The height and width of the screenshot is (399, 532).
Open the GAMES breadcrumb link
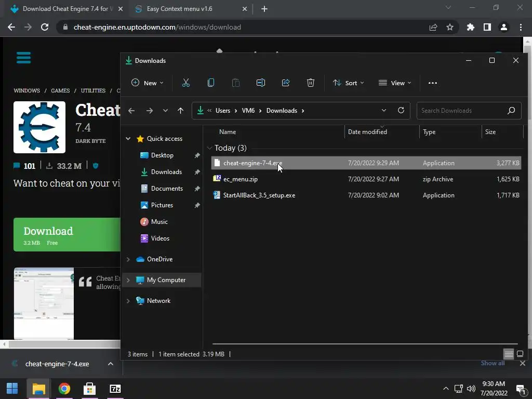tap(60, 90)
